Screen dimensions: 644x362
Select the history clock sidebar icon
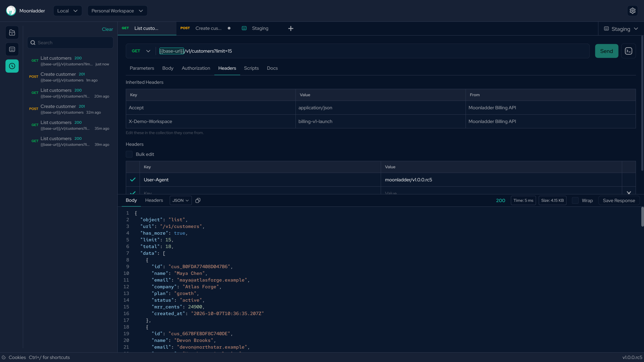pyautogui.click(x=12, y=66)
